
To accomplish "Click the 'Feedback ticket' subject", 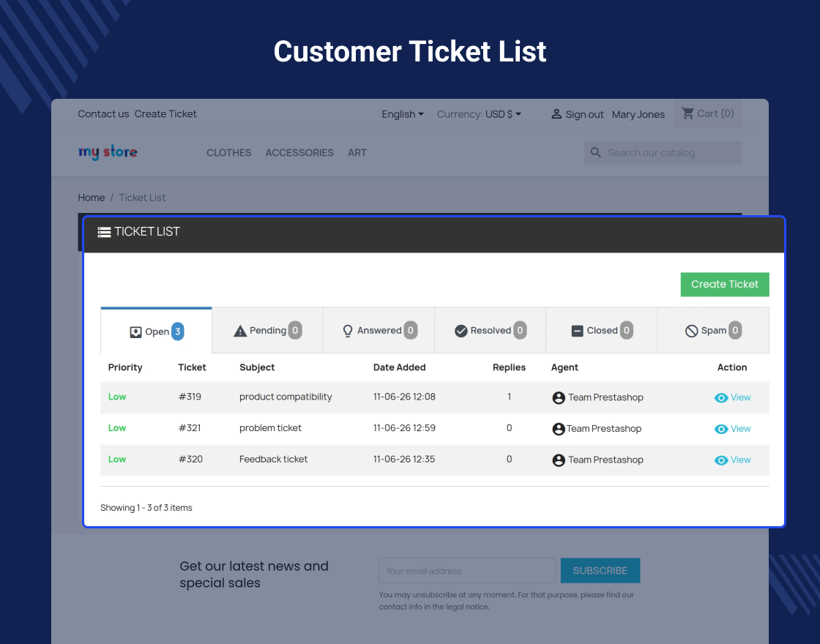I will [x=273, y=460].
